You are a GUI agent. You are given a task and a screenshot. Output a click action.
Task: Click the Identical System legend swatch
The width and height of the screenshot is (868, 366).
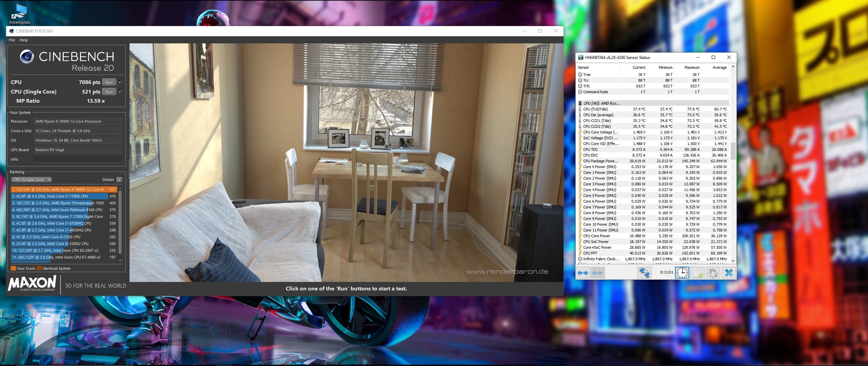coord(39,268)
